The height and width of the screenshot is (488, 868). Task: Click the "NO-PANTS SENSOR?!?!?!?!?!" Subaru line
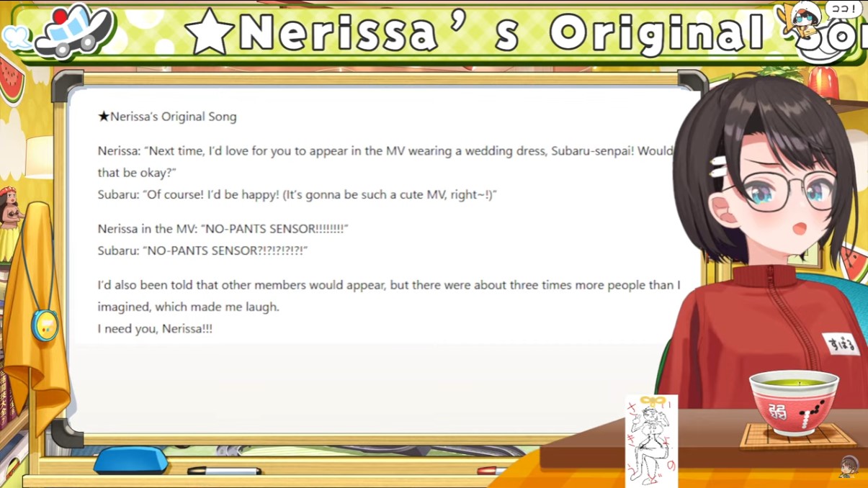(202, 250)
